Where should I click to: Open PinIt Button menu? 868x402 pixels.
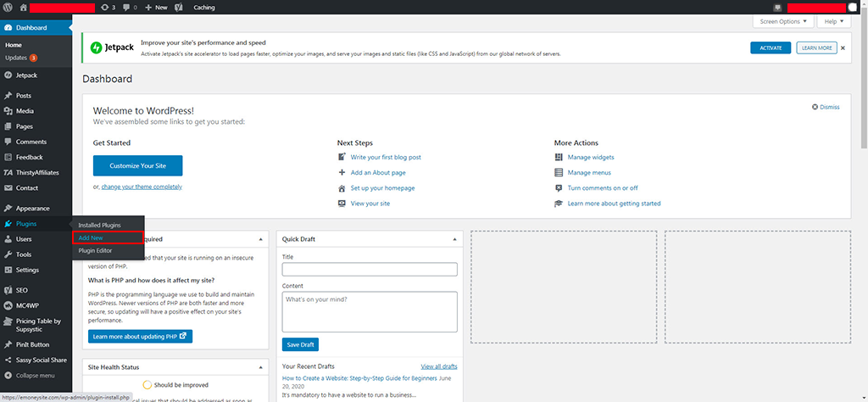36,344
